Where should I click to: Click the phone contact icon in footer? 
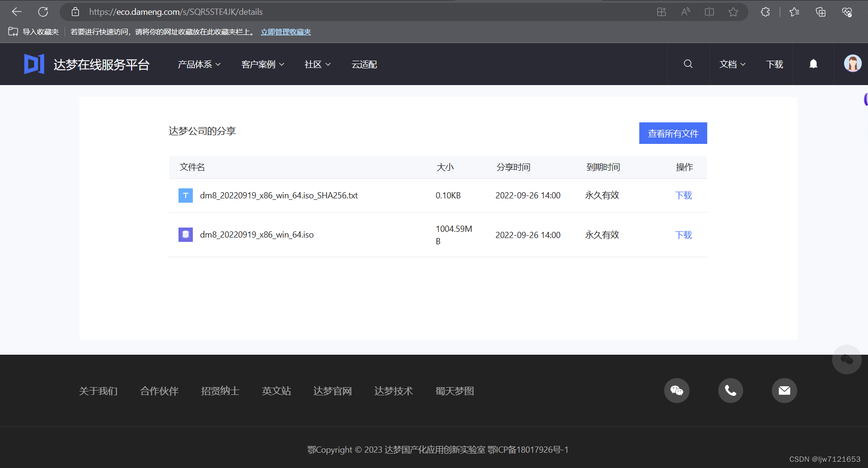pos(730,391)
